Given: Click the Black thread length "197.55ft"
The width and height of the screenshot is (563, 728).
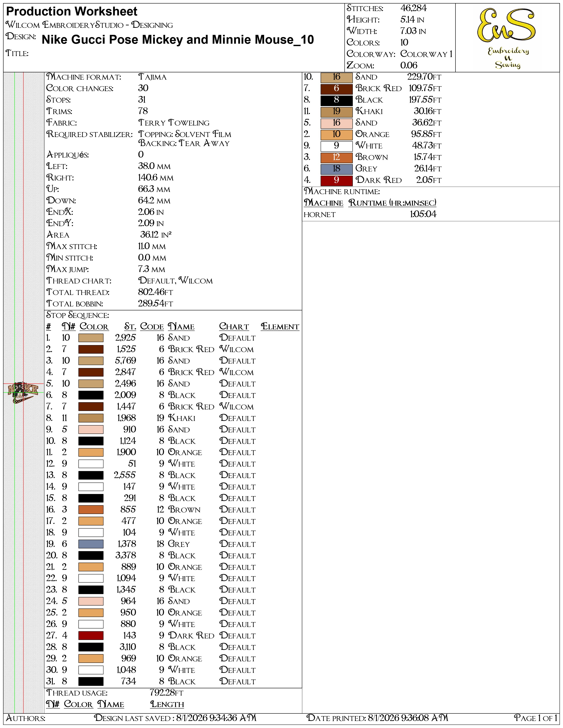Looking at the screenshot, I should [x=425, y=100].
